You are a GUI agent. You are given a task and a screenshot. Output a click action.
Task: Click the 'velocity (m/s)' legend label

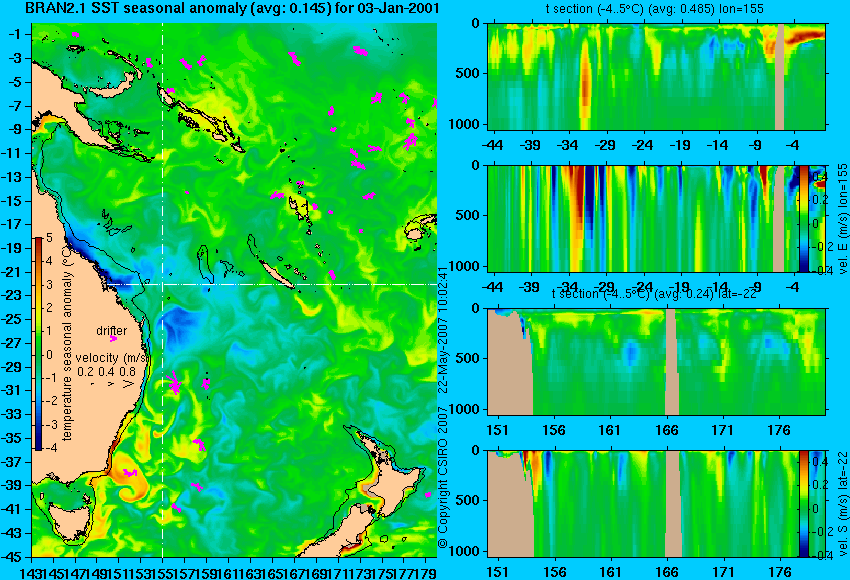click(112, 358)
